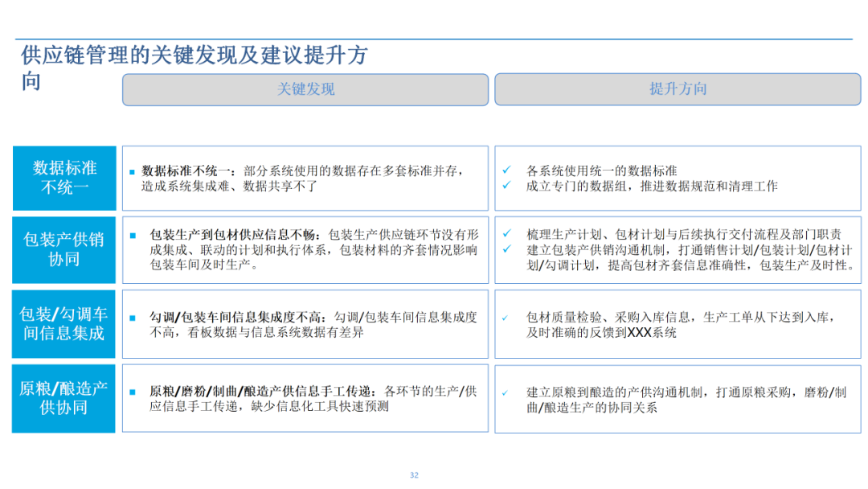Select the 包装/勾调车间信息集成 category box

coord(63,323)
